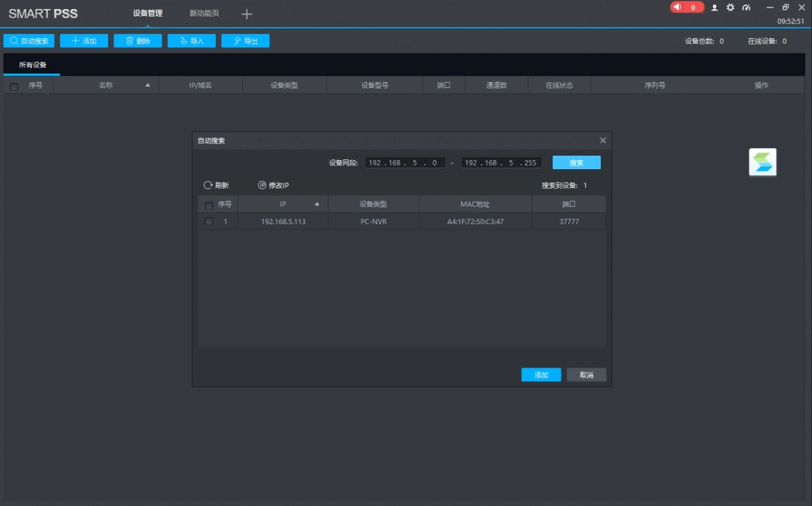Click the 添加 add device toolbar icon
The width and height of the screenshot is (812, 506).
(83, 41)
